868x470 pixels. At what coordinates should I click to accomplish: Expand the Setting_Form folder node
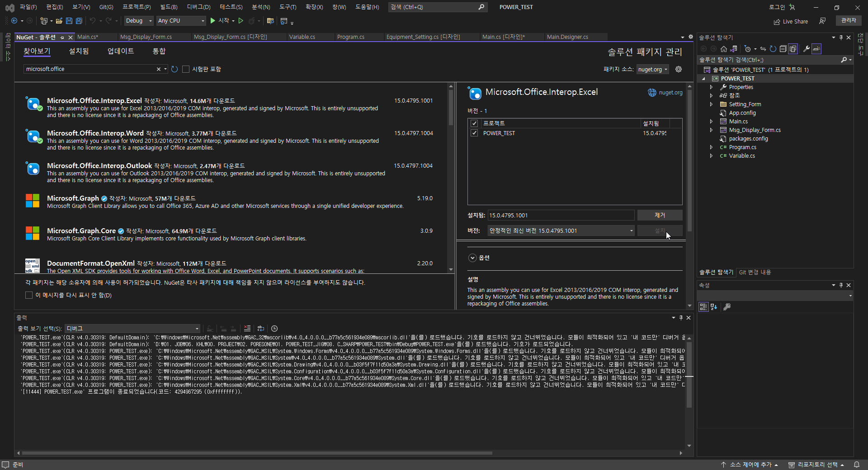coord(711,104)
